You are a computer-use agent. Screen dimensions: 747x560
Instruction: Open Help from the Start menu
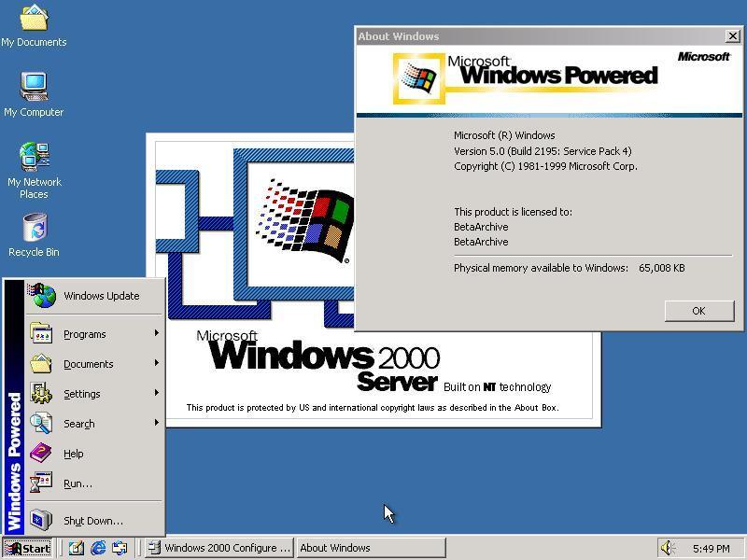[94, 454]
